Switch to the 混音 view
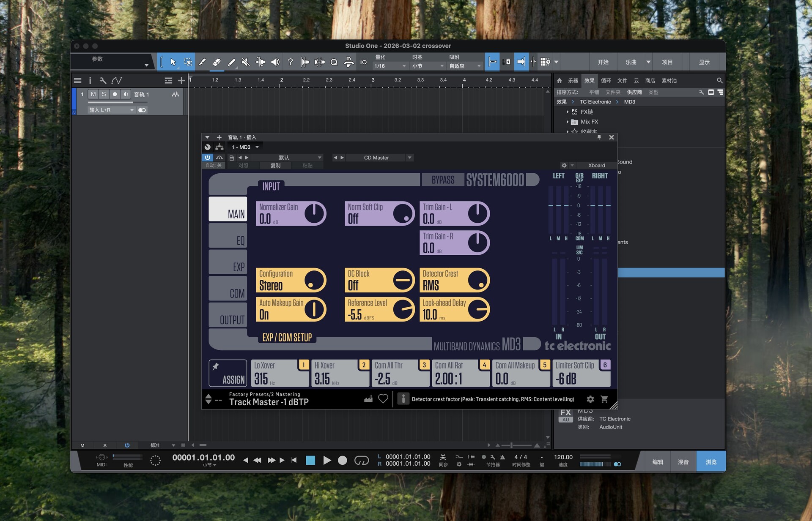The height and width of the screenshot is (521, 812). (683, 461)
